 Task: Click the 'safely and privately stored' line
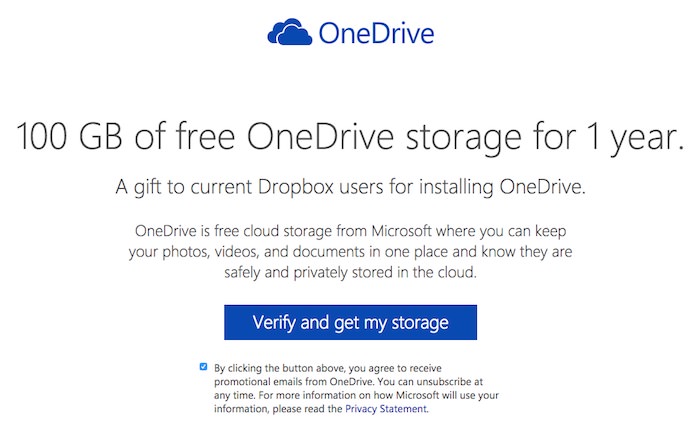(350, 273)
